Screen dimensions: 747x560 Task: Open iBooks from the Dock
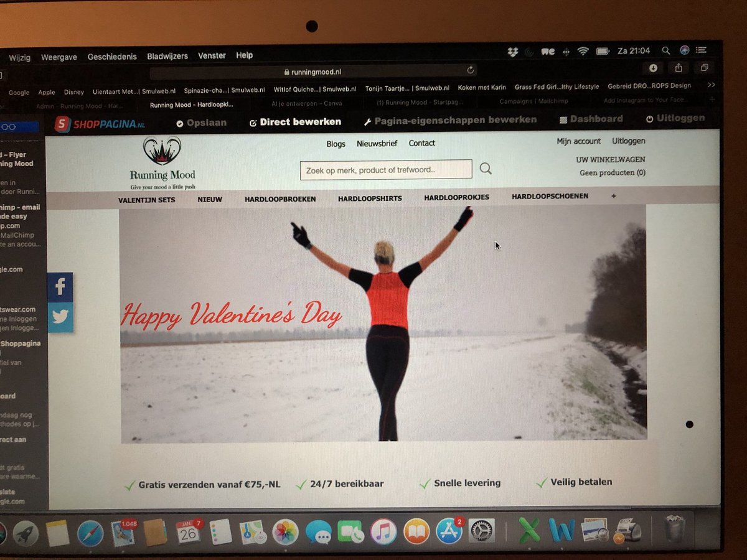pos(416,532)
